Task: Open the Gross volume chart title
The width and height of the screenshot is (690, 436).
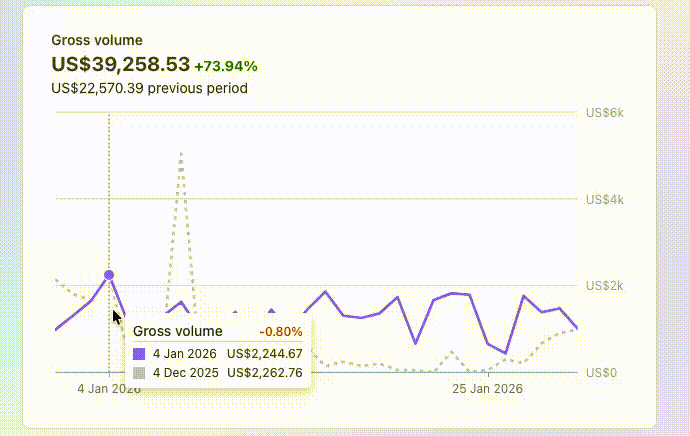Action: tap(97, 40)
